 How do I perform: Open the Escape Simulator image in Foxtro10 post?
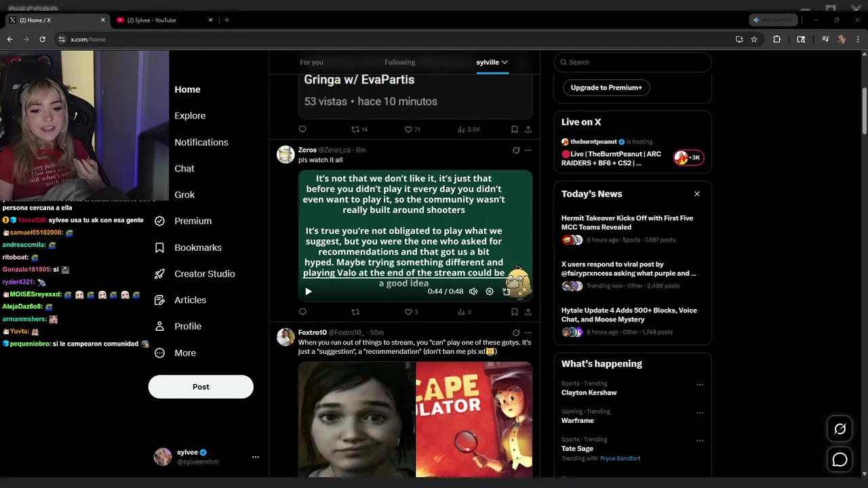(474, 420)
